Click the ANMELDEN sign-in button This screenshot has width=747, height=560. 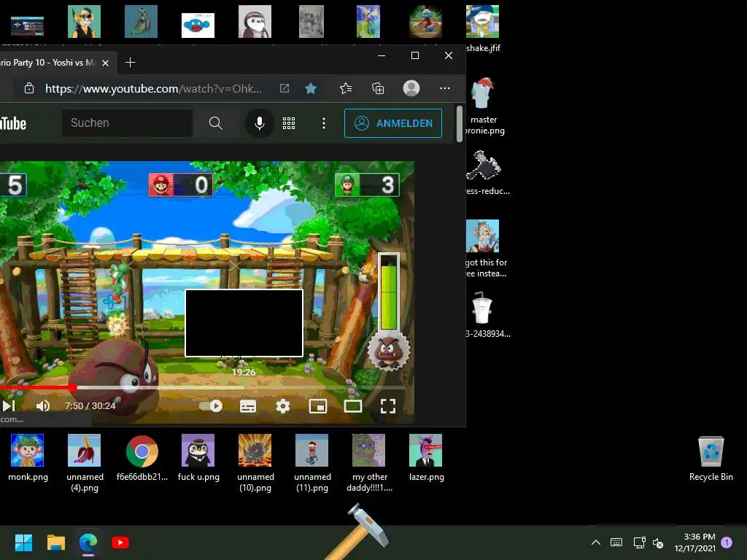(x=393, y=123)
